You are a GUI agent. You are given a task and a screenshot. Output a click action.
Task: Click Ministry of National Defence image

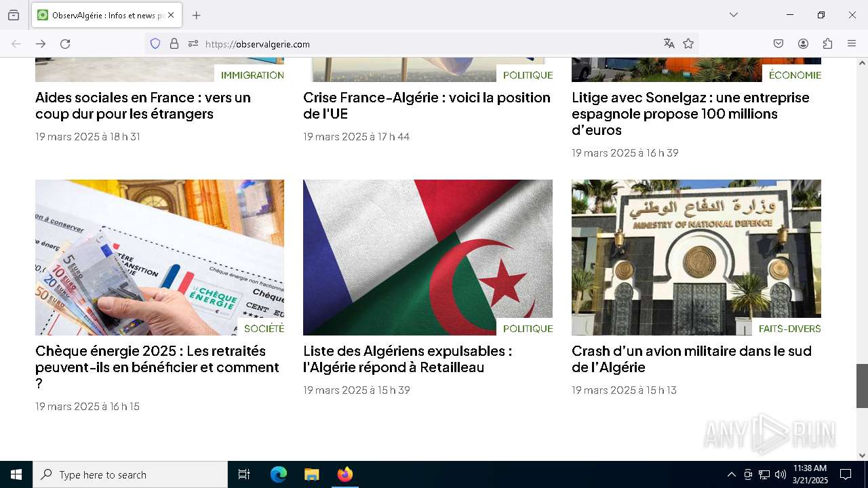(x=696, y=258)
